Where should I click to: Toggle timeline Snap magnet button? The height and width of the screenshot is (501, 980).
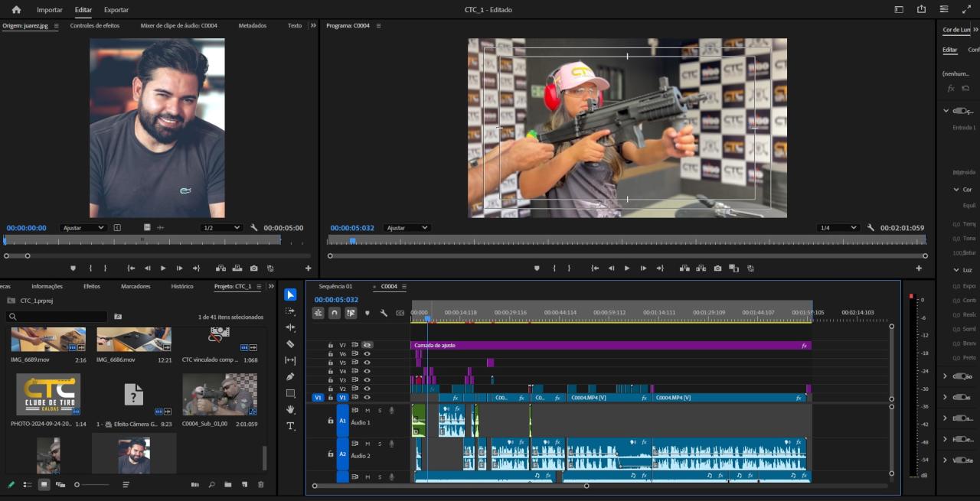tap(335, 313)
